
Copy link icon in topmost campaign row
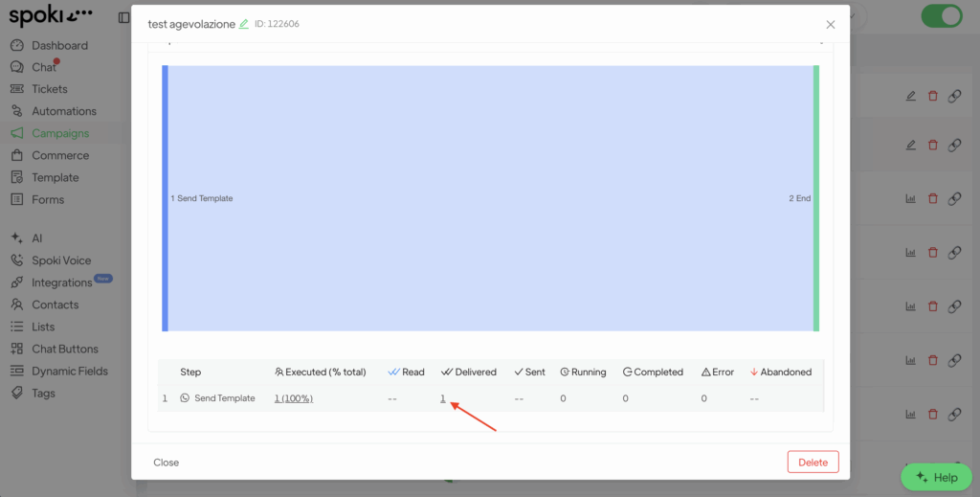point(954,96)
